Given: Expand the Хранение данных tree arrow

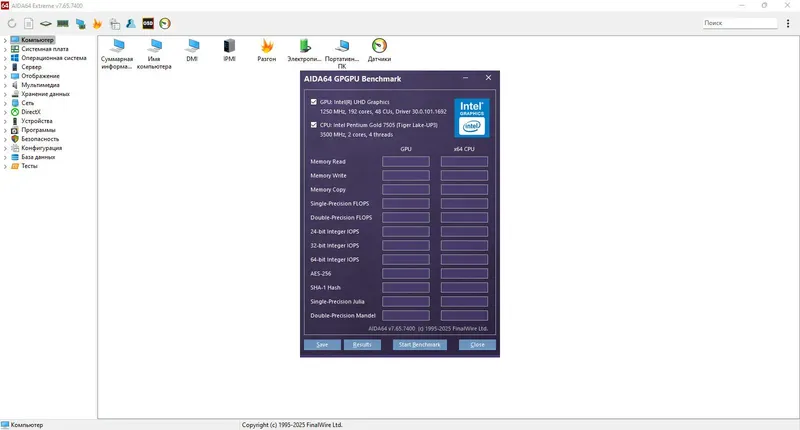Looking at the screenshot, I should (5, 94).
